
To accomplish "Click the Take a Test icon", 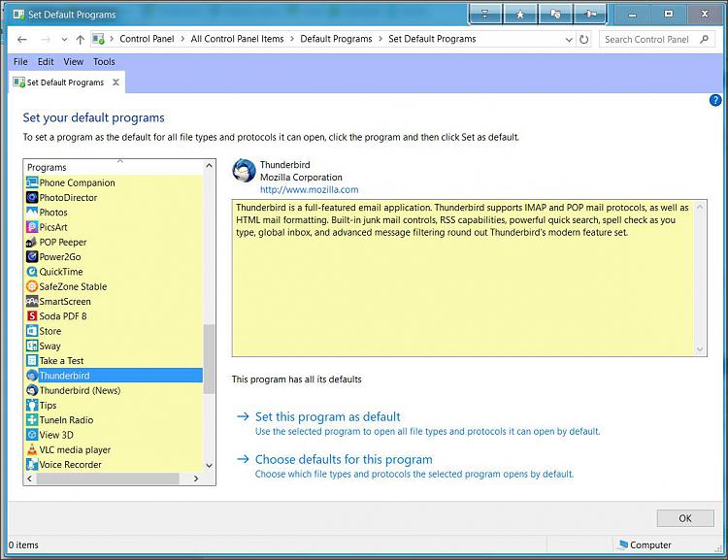I will [x=32, y=361].
